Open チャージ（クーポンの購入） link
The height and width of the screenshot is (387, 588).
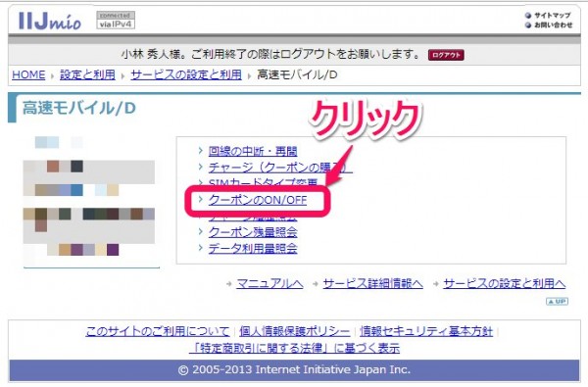click(x=280, y=168)
